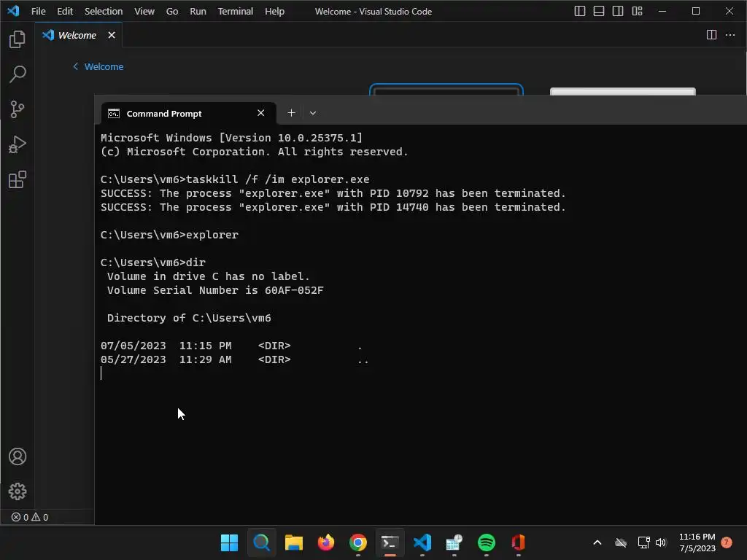The width and height of the screenshot is (747, 560).
Task: Click the line with PID 14740
Action: 333,207
